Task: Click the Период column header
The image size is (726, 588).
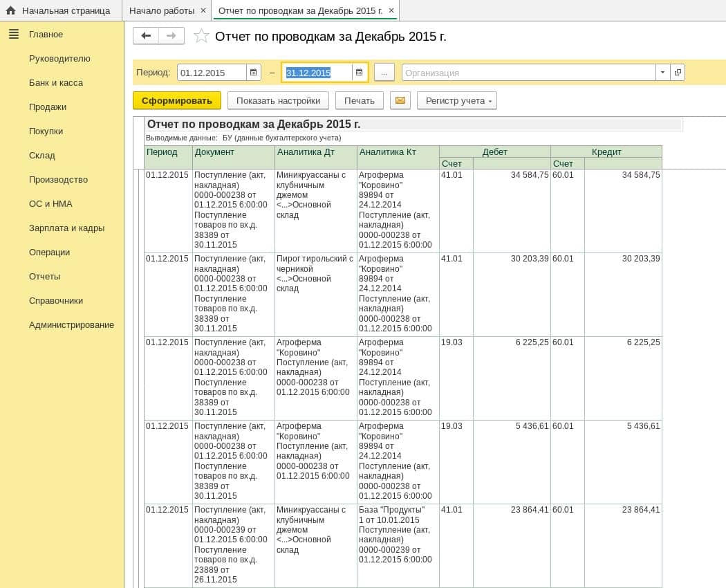Action: click(x=168, y=157)
